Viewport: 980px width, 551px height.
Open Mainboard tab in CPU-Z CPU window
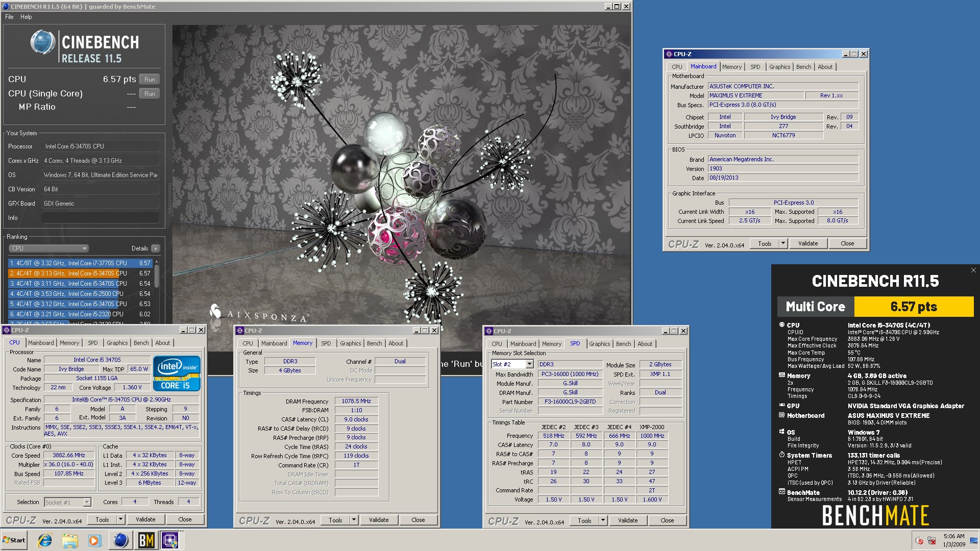[41, 343]
